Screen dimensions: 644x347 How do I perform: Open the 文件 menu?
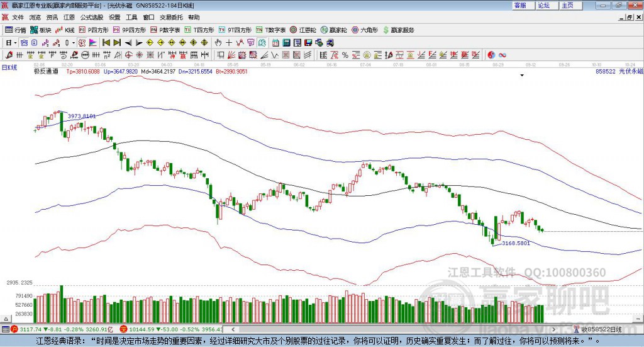(18, 17)
